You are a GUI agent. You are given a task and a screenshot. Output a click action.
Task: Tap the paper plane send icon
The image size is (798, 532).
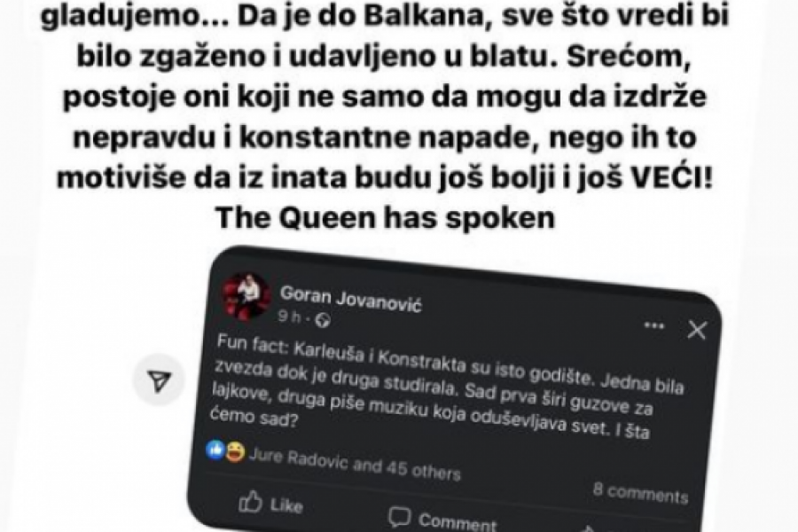[x=159, y=380]
